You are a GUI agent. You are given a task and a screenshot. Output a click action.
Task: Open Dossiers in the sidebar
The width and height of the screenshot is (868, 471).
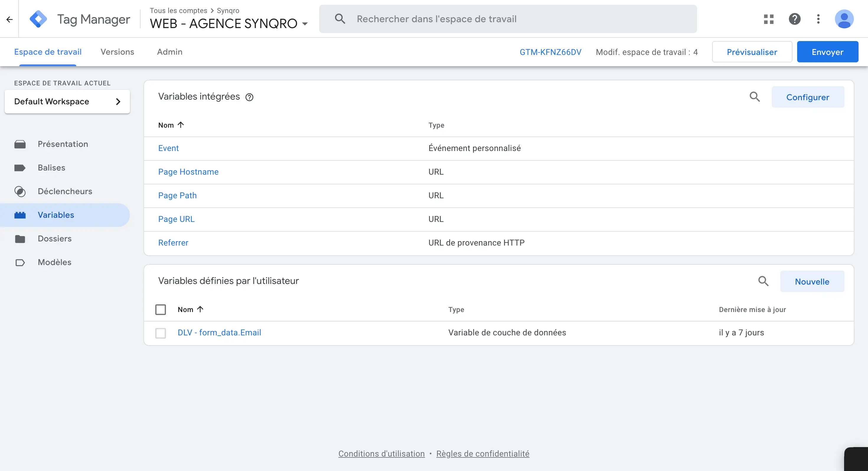pos(55,238)
